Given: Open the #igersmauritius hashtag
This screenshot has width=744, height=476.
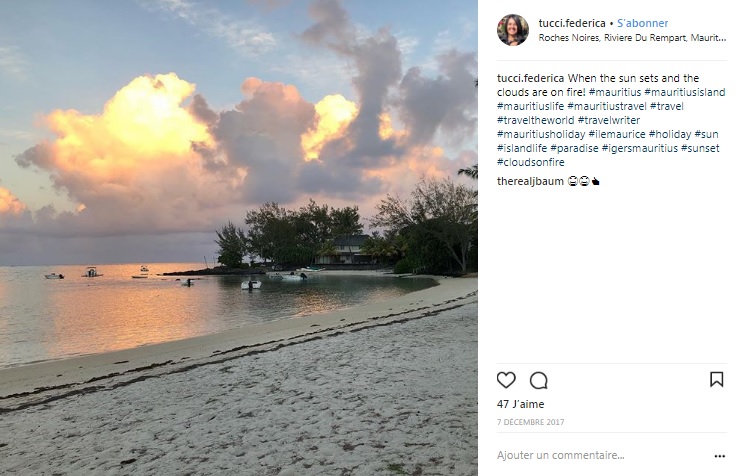Looking at the screenshot, I should click(639, 148).
